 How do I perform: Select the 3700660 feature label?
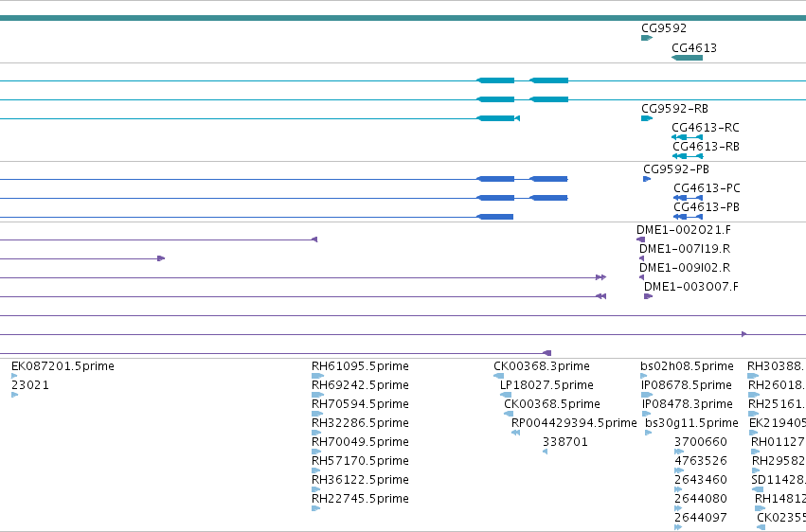[701, 442]
